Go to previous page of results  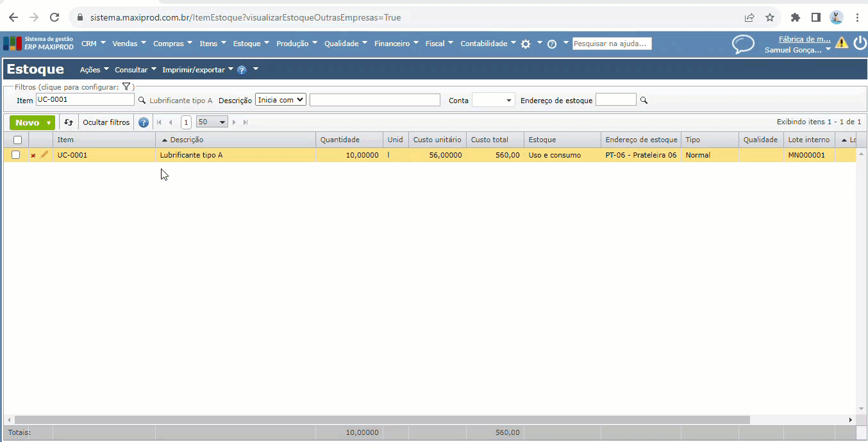pyautogui.click(x=171, y=122)
